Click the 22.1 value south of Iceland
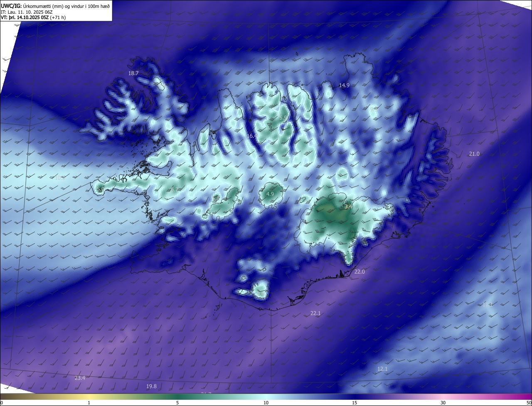Viewport: 532px width, 406px height. click(315, 313)
